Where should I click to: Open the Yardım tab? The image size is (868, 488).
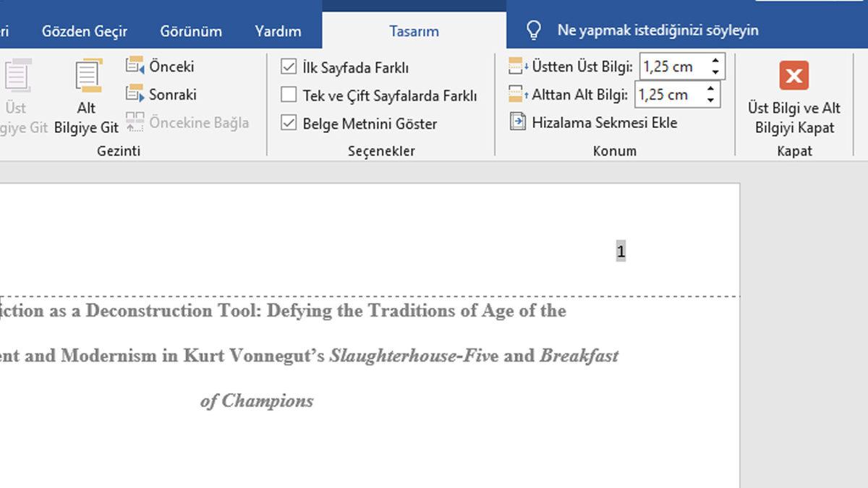coord(278,31)
